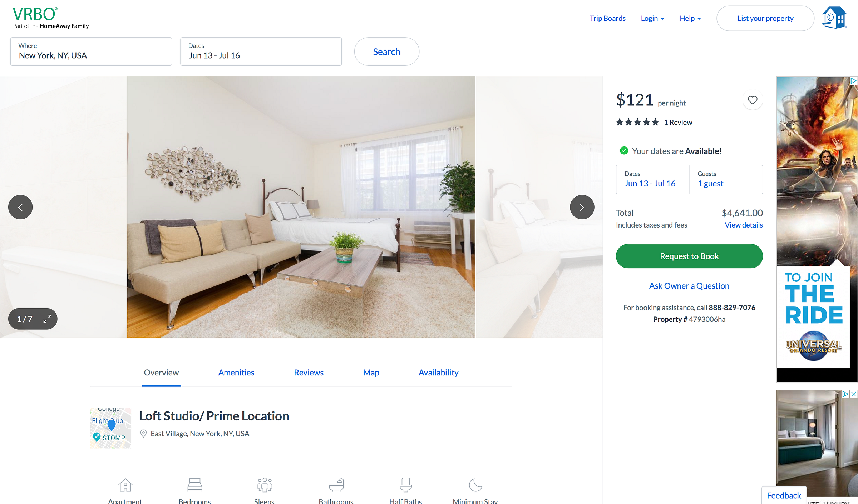The width and height of the screenshot is (858, 504).
Task: Switch to the Availability tab
Action: pyautogui.click(x=438, y=373)
